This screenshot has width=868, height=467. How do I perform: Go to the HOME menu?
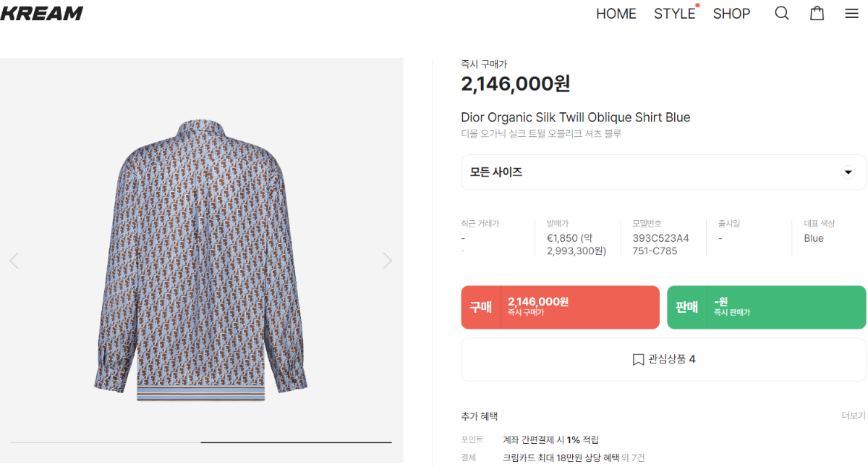tap(616, 14)
